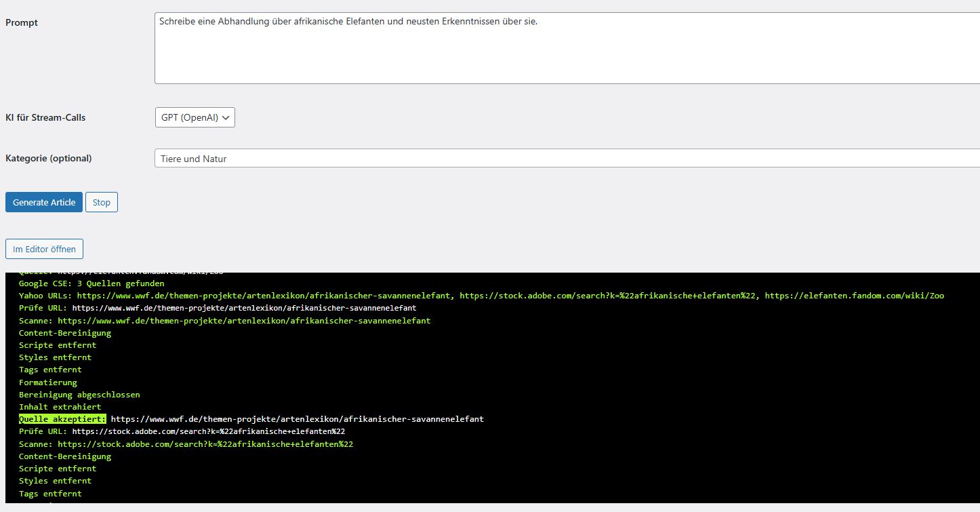Screen dimensions: 980x512
Task: Open the article via Im Editor öffnen
Action: (45, 249)
